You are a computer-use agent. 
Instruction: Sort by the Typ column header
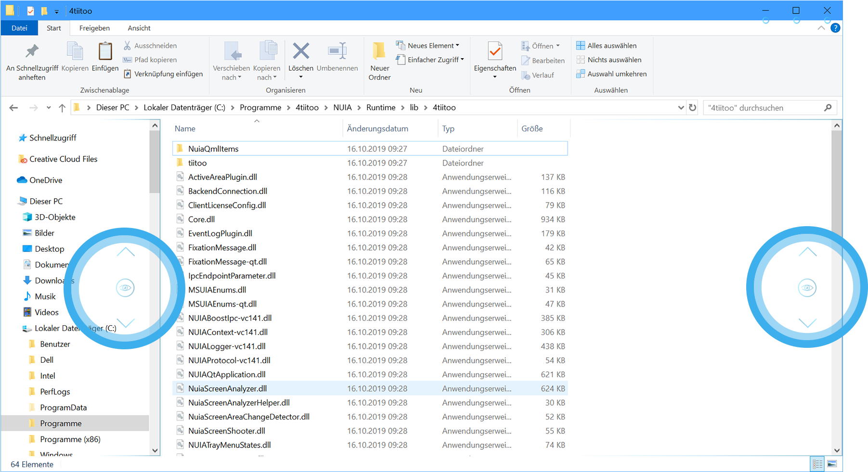(478, 128)
